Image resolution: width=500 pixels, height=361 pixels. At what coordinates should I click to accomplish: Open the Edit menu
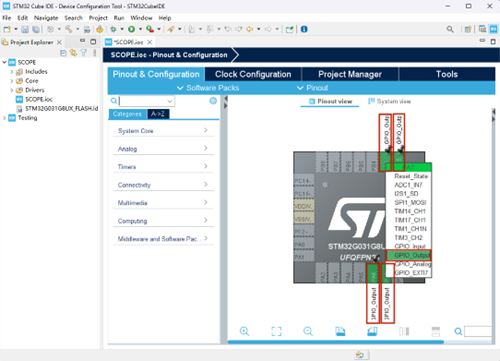tap(23, 18)
